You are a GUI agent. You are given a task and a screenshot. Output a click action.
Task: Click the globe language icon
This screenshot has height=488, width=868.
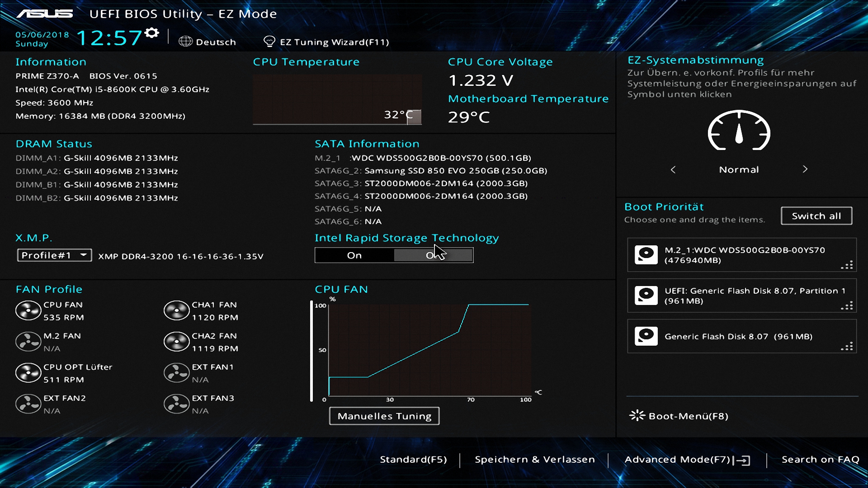click(x=185, y=42)
